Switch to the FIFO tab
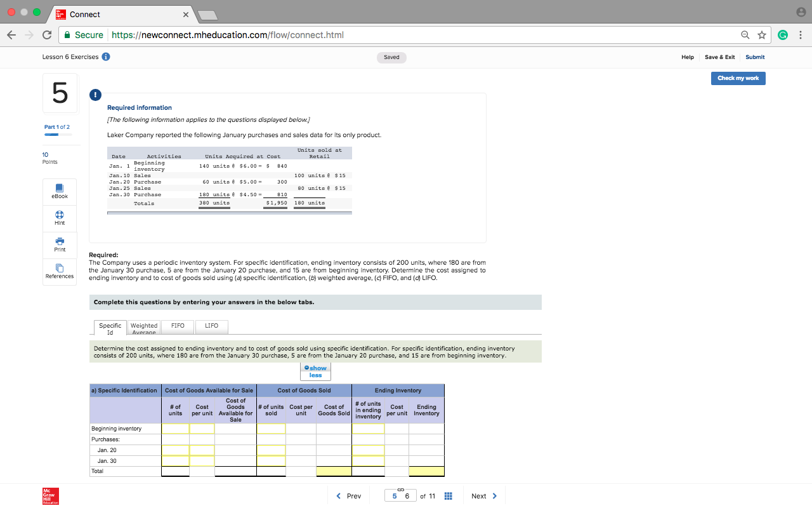The width and height of the screenshot is (812, 508). coord(177,326)
